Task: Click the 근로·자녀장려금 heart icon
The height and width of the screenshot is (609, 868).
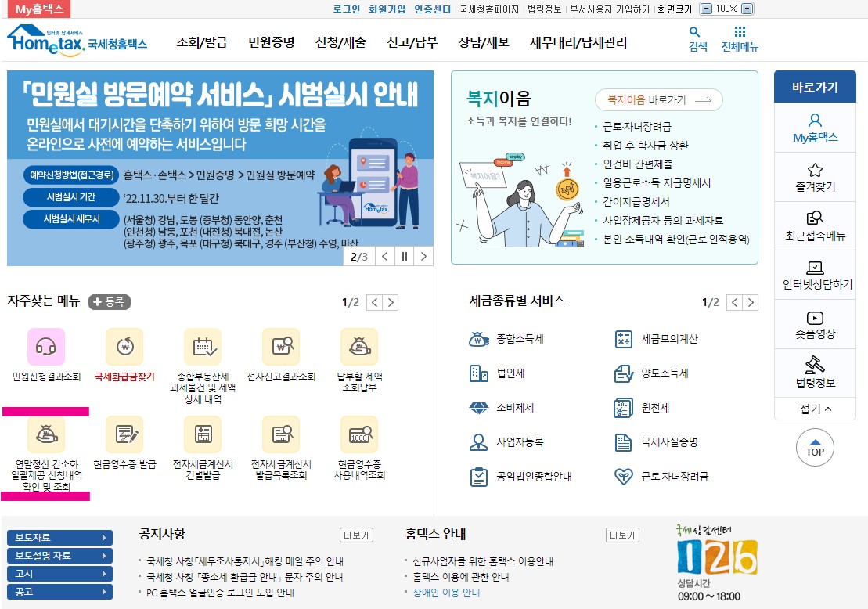Action: (624, 477)
